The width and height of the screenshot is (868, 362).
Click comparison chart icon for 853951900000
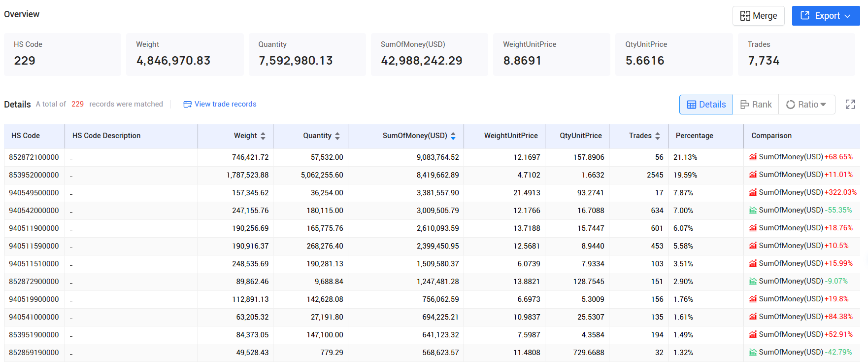coord(753,334)
